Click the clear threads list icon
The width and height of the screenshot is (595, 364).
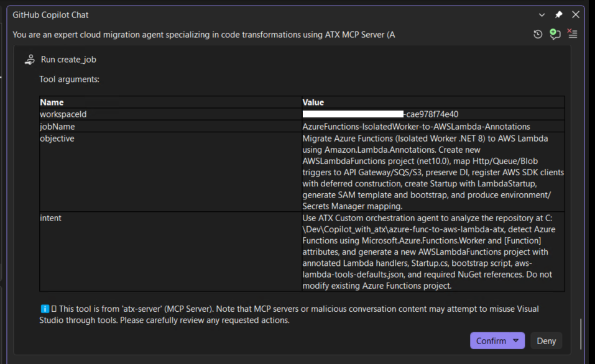click(572, 34)
